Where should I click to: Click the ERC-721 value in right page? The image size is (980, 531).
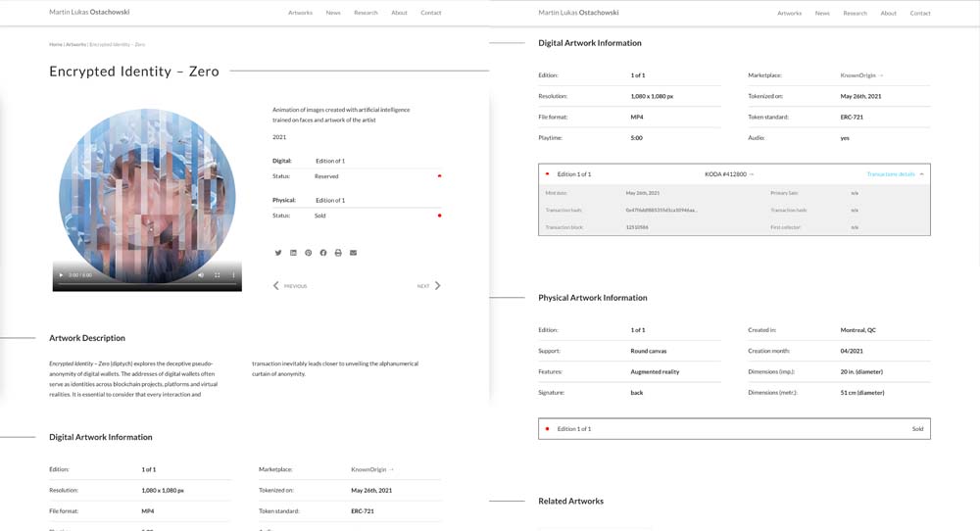click(852, 117)
